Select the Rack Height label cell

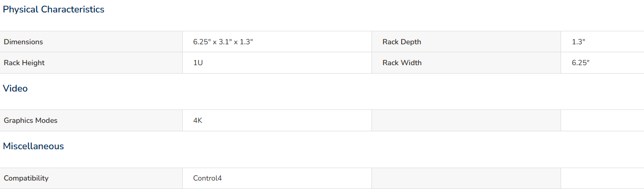(x=91, y=63)
